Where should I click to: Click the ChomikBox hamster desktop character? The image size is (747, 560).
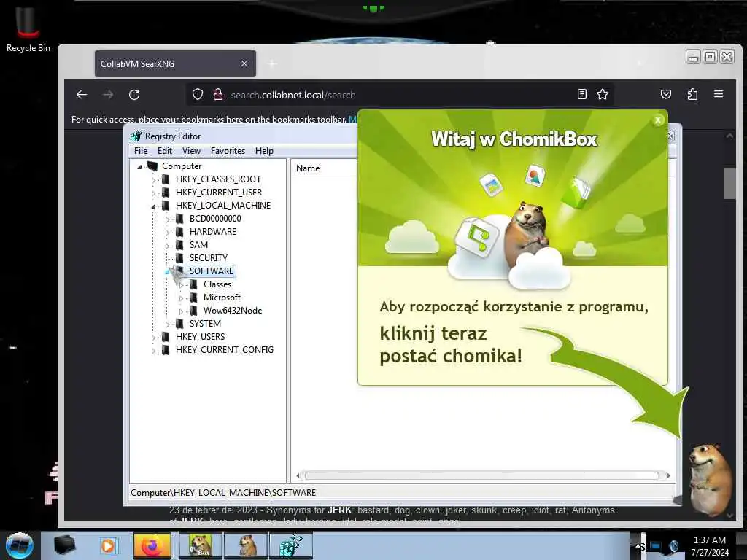click(711, 479)
